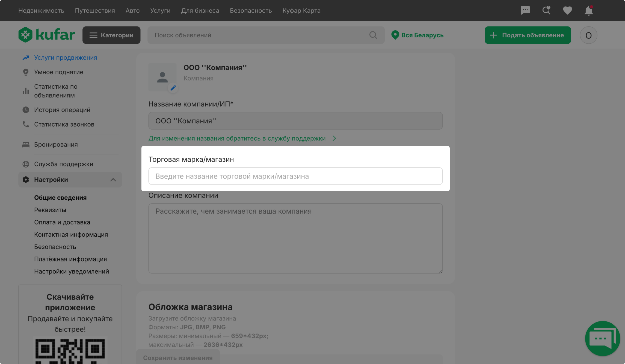Open Услуги продвижения sidebar item
The width and height of the screenshot is (625, 364).
point(65,58)
